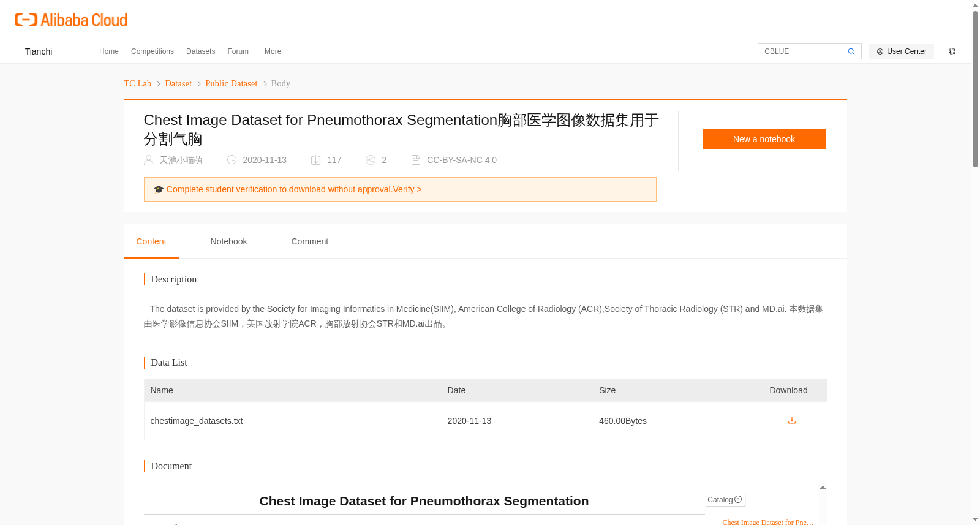980x525 pixels.
Task: Switch to the Notebook tab
Action: coord(229,241)
